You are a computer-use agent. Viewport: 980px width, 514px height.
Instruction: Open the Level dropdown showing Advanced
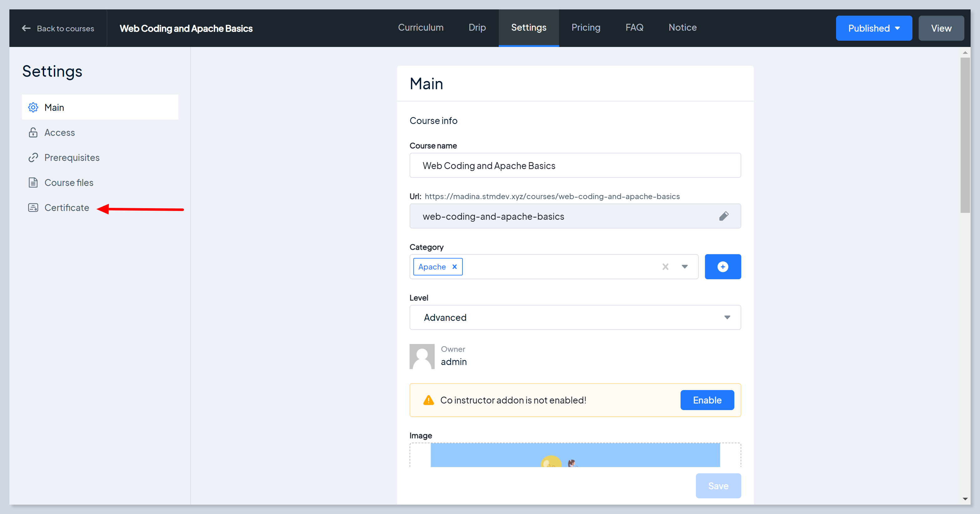click(x=575, y=317)
